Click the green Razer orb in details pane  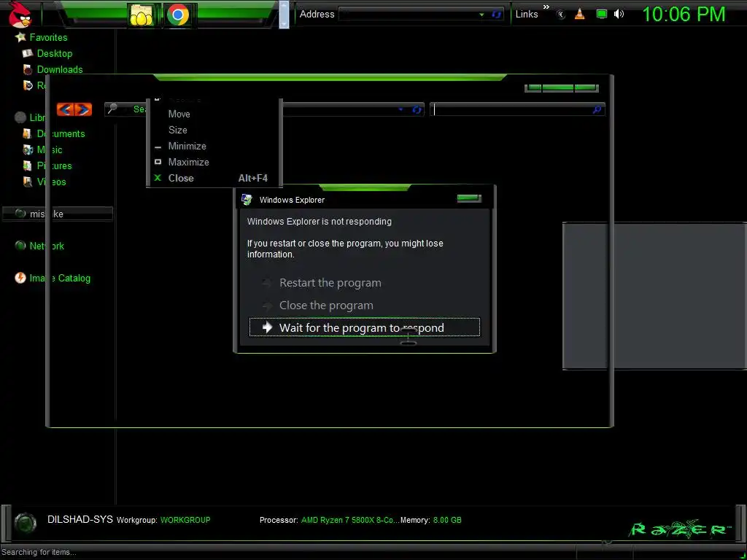click(x=26, y=522)
